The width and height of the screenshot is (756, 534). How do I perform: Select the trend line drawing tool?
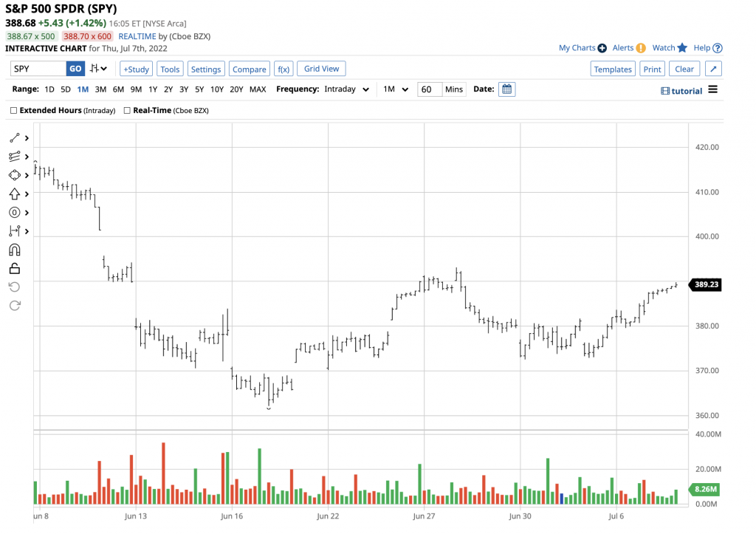tap(15, 138)
